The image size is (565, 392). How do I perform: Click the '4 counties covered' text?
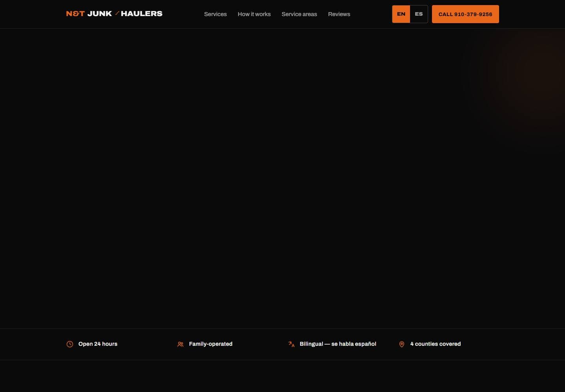(x=436, y=344)
